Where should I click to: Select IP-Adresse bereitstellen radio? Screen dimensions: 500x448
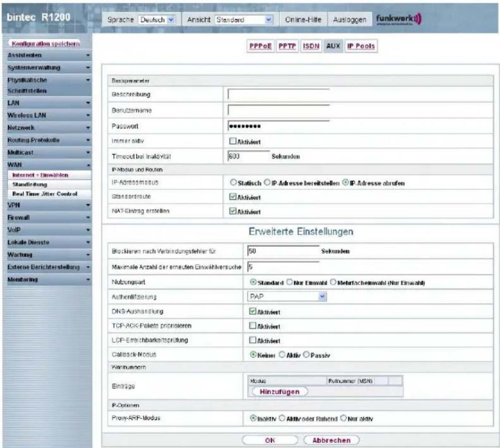click(x=267, y=183)
